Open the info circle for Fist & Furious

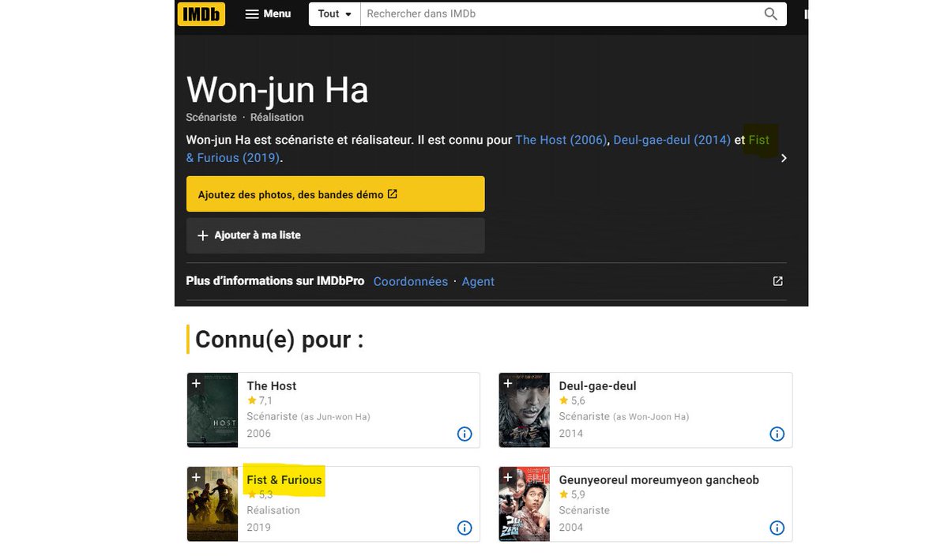465,528
